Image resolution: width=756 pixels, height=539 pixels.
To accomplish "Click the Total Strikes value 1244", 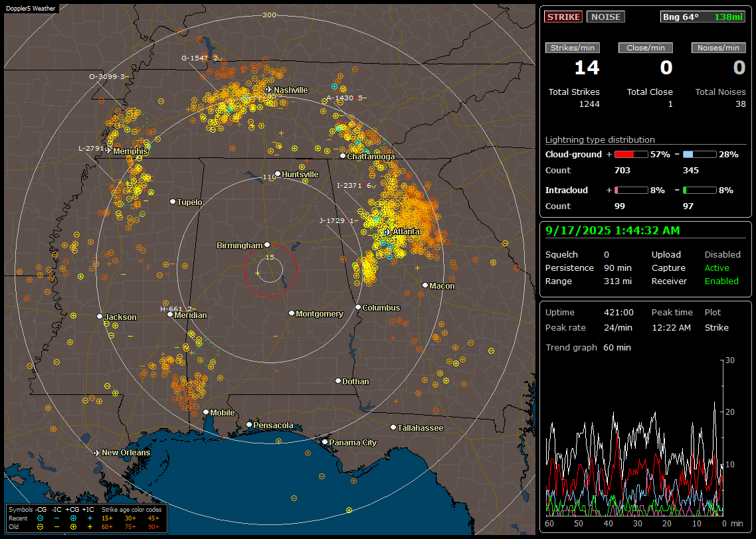I will coord(589,104).
